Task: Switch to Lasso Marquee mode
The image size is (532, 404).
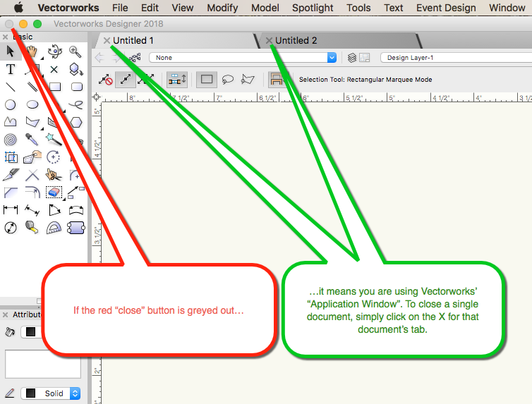Action: click(x=228, y=80)
